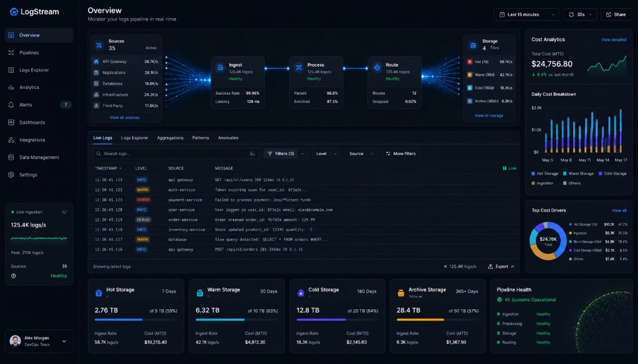The image size is (638, 364).
Task: Click the Archive Storage card icon
Action: coord(401,293)
